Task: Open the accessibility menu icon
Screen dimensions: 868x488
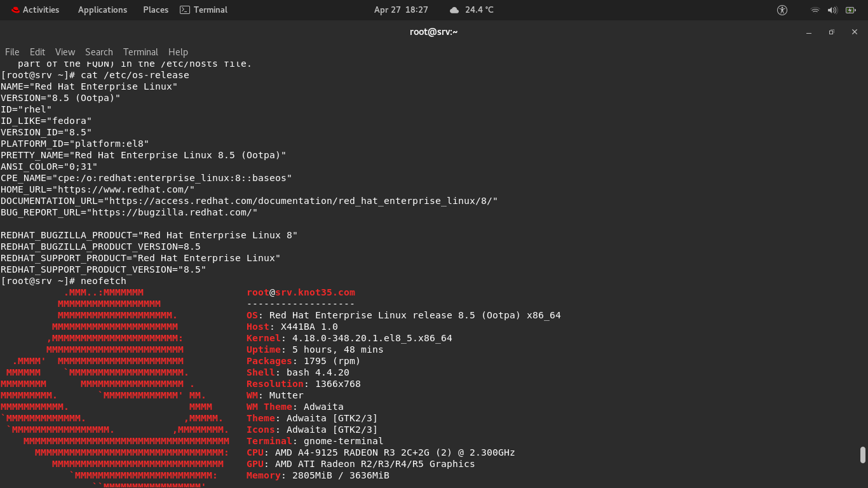Action: pyautogui.click(x=782, y=10)
